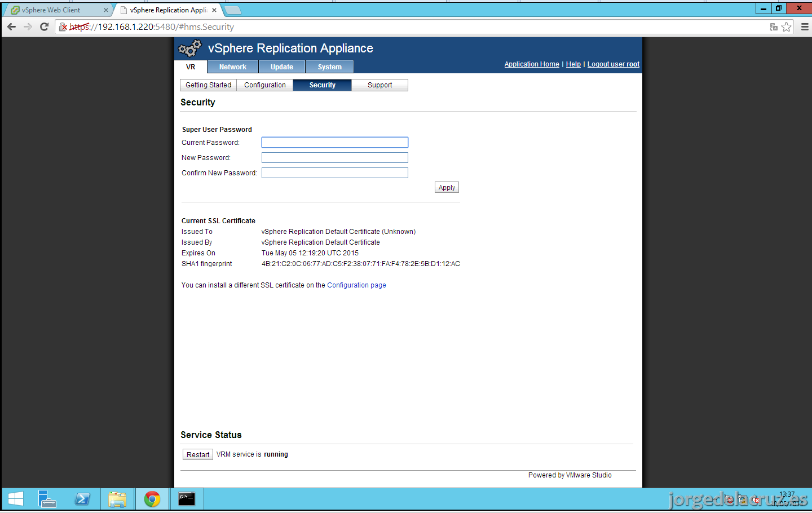Click the 'Security' page heading
Image resolution: width=812 pixels, height=513 pixels.
click(x=198, y=103)
